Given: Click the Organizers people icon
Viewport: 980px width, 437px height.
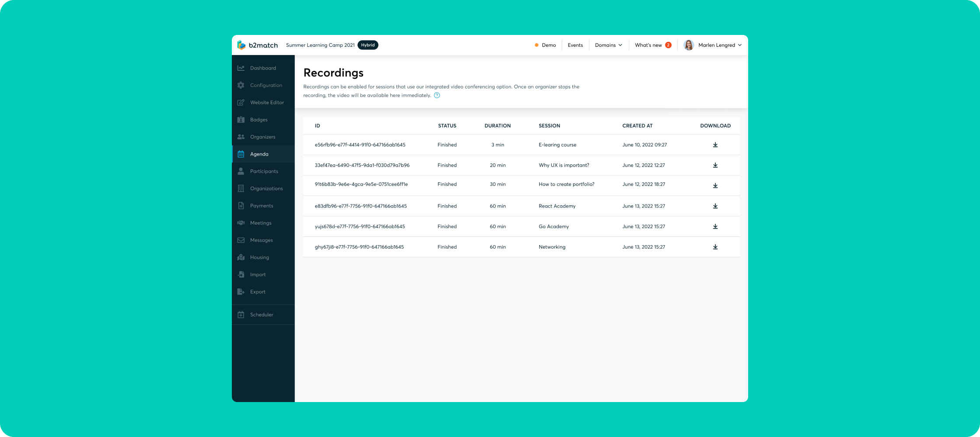Looking at the screenshot, I should point(241,137).
